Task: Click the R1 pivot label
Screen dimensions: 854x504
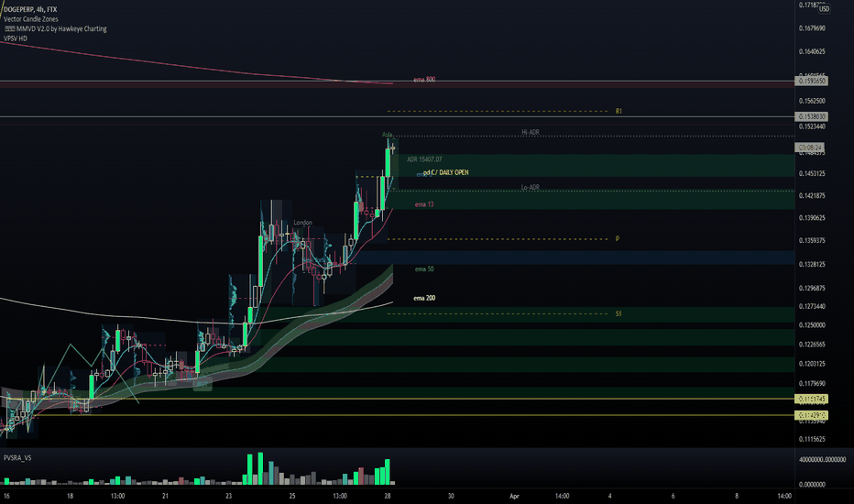Action: point(619,111)
